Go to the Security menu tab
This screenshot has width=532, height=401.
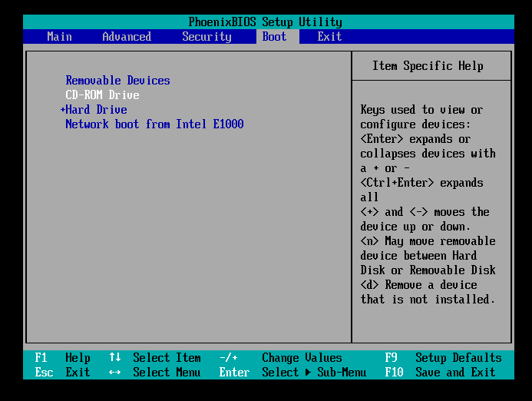207,37
